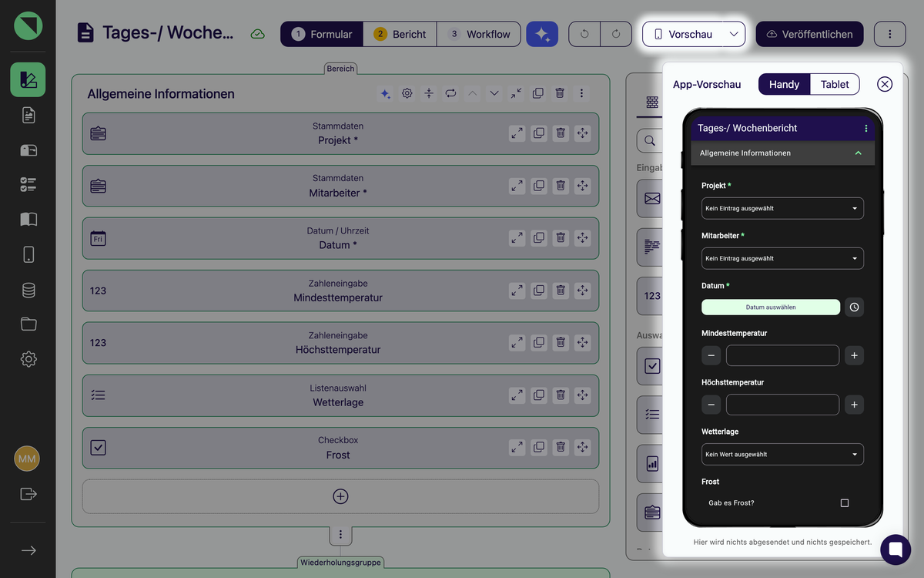
Task: Click the Tages-/ Woche... form title
Action: coord(167,33)
